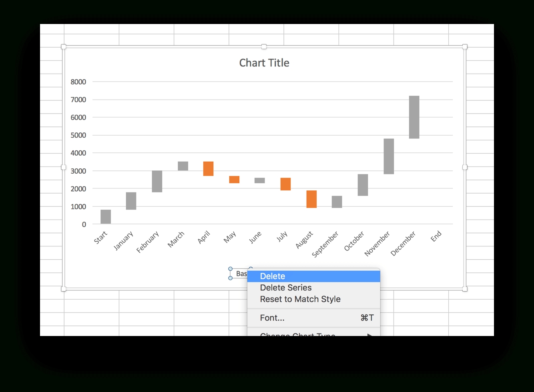Viewport: 534px width, 392px height.
Task: Choose Delete in the context menu
Action: pos(313,276)
